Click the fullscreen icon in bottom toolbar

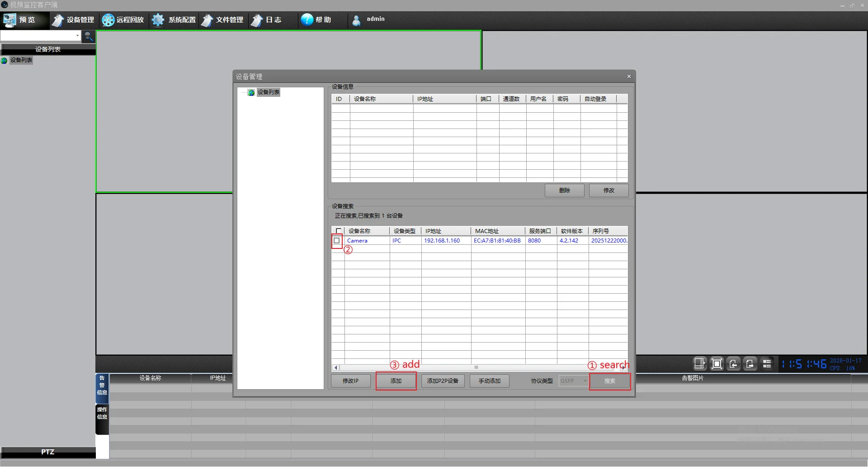[x=717, y=364]
